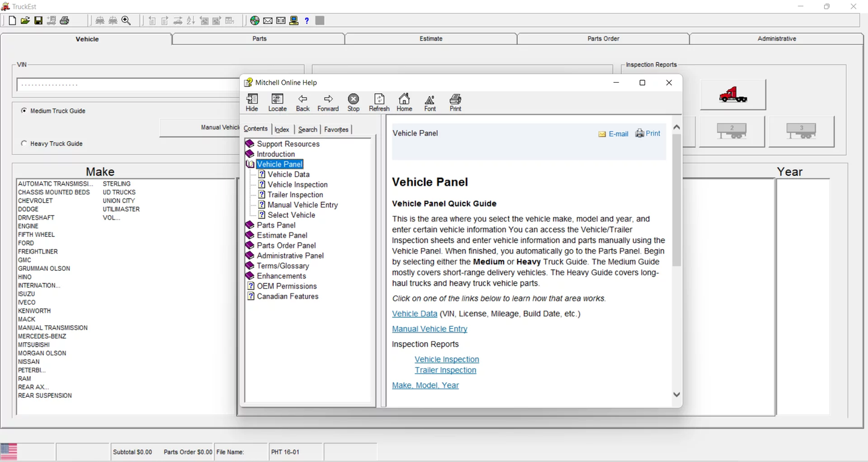Open the E-mail icon on the main toolbar

click(267, 20)
